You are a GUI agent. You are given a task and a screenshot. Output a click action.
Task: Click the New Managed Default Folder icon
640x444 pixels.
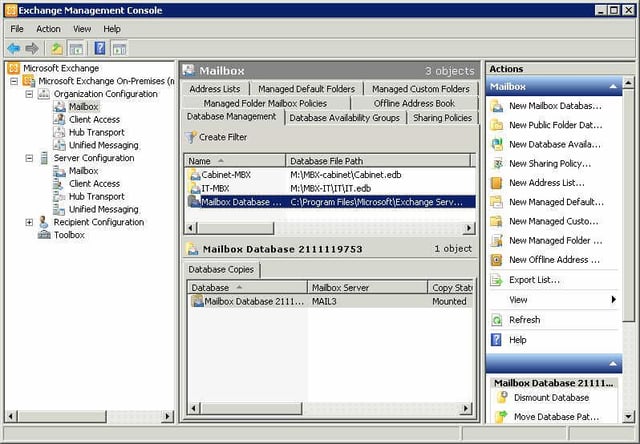pos(496,202)
